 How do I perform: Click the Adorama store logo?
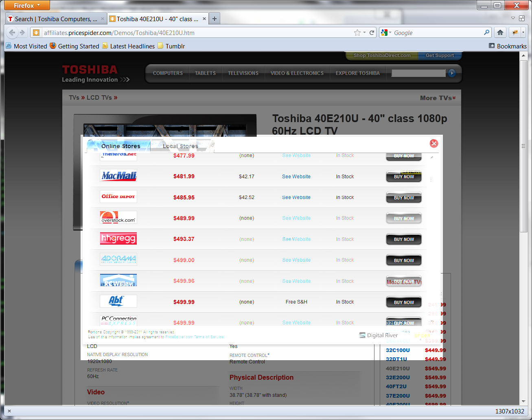118,259
